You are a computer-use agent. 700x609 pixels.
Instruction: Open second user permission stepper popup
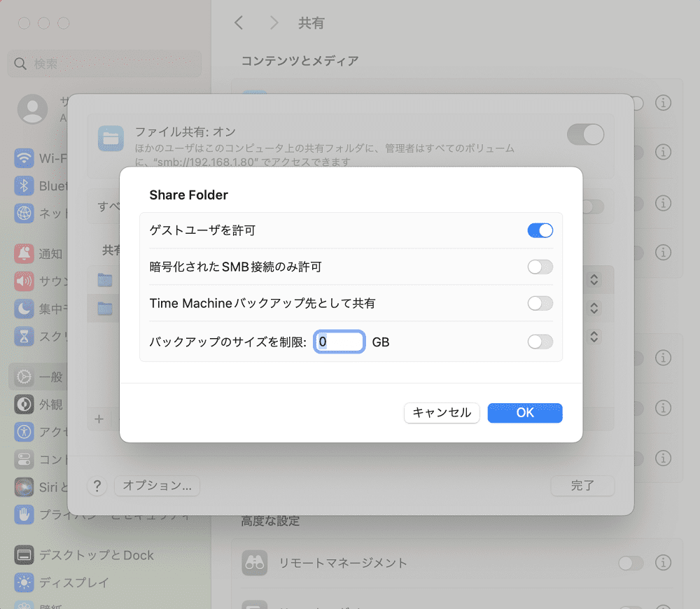pos(594,308)
